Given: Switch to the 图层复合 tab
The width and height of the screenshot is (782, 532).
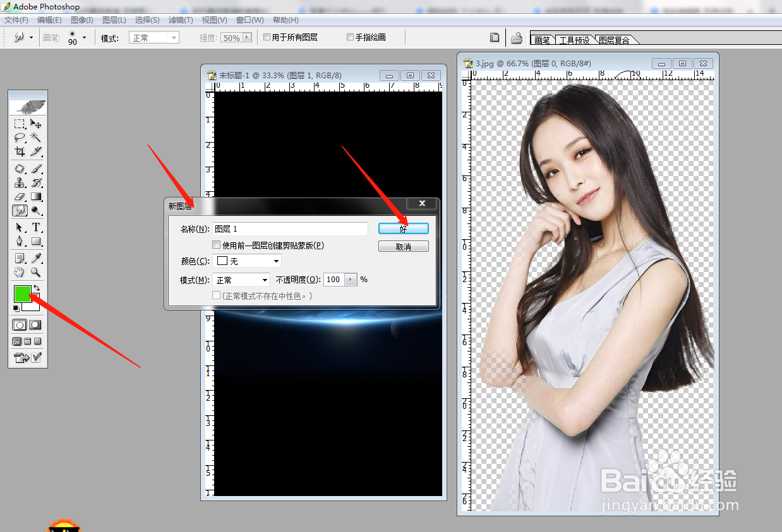Looking at the screenshot, I should [x=614, y=40].
